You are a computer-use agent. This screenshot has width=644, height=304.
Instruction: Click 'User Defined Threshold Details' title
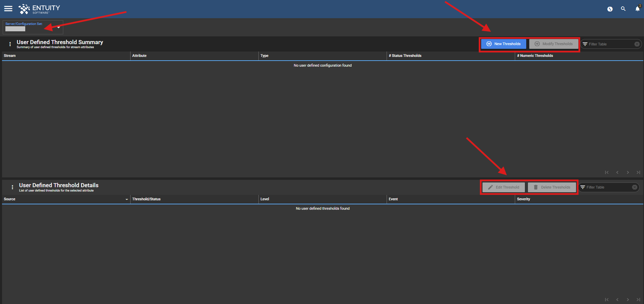[x=59, y=185]
